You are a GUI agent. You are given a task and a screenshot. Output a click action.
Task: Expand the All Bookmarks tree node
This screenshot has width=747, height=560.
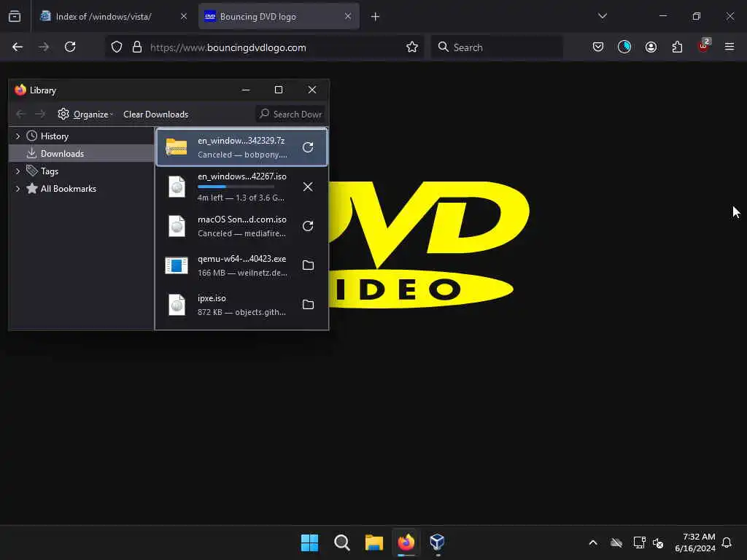18,189
